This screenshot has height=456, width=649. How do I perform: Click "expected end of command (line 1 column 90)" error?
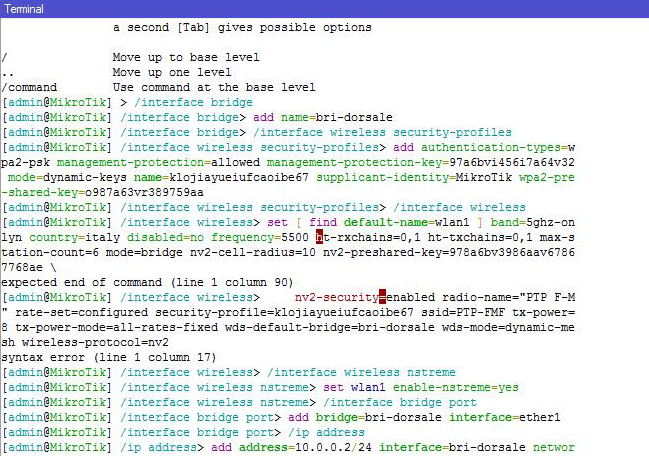click(147, 282)
